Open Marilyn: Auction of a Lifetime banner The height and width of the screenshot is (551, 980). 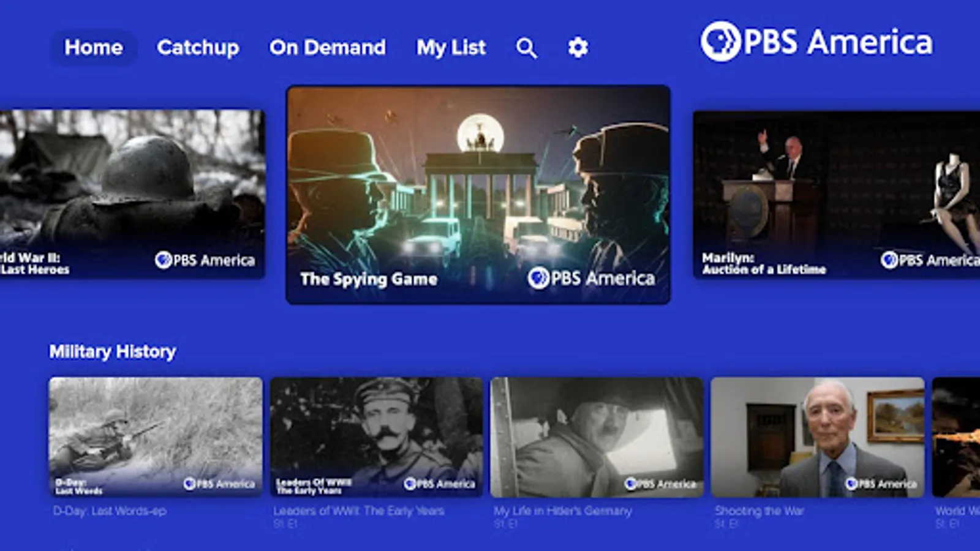(x=837, y=194)
